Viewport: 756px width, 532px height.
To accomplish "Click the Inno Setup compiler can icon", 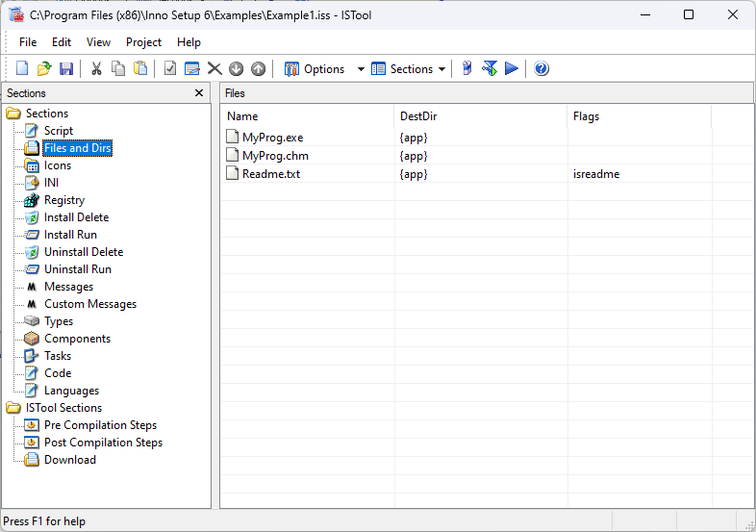I will [x=466, y=68].
